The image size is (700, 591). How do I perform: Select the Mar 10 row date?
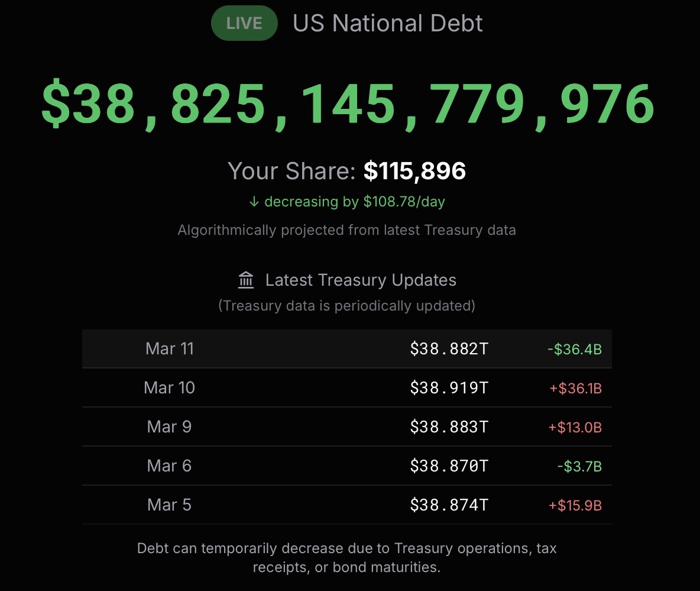pyautogui.click(x=170, y=387)
